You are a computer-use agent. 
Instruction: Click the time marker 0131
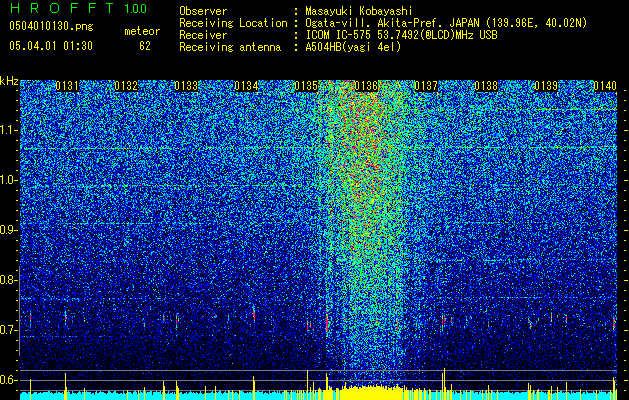click(x=67, y=86)
